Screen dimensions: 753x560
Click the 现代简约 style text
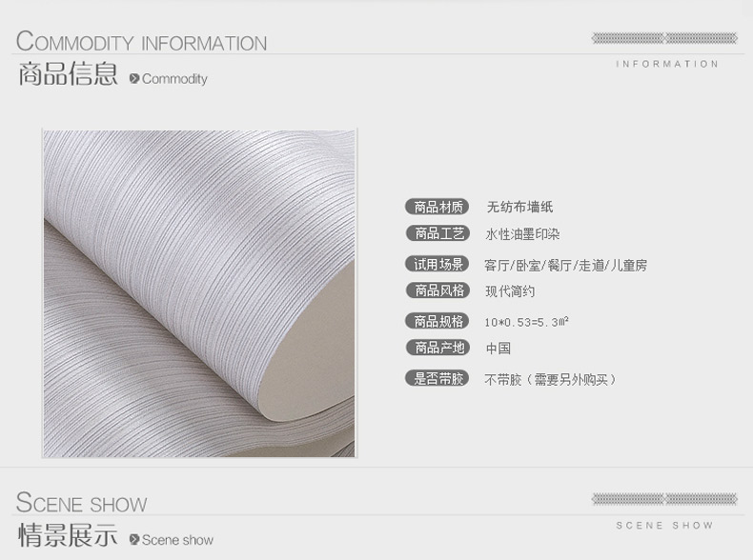click(510, 291)
